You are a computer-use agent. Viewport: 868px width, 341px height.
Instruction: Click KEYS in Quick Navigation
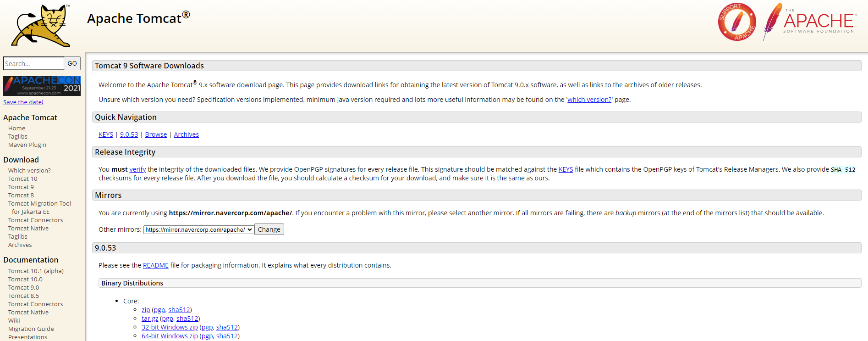(x=106, y=134)
